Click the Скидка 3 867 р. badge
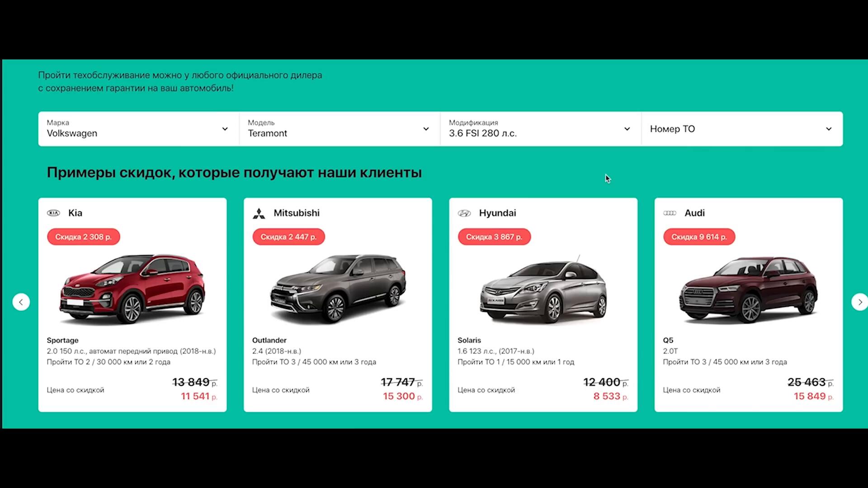868x488 pixels. click(x=494, y=237)
